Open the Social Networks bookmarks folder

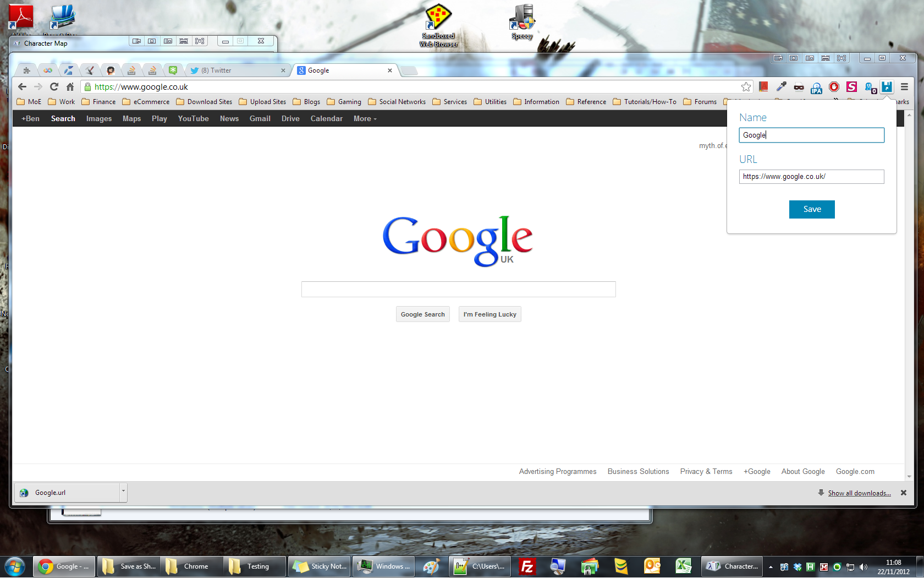click(x=397, y=102)
